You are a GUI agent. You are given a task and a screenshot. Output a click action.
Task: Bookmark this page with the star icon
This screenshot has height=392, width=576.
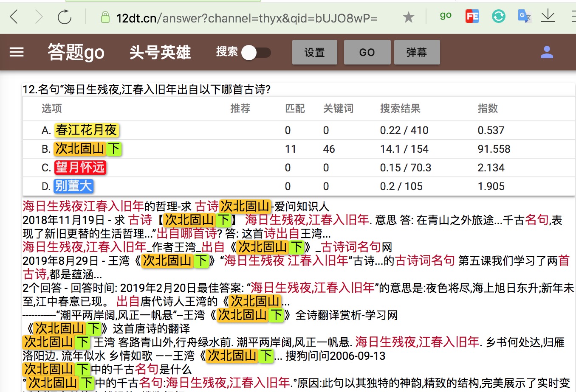[x=409, y=17]
